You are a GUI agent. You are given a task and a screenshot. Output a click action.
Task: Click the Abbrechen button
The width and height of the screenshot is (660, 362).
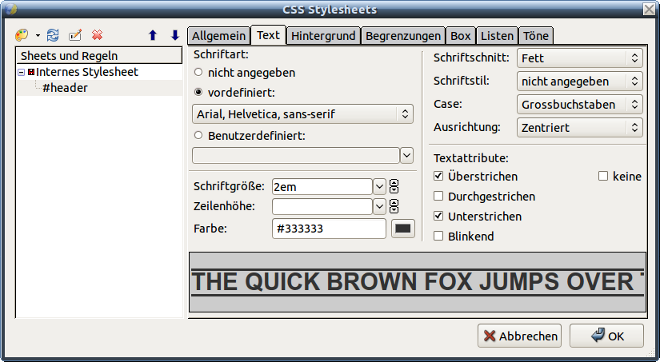tap(519, 336)
